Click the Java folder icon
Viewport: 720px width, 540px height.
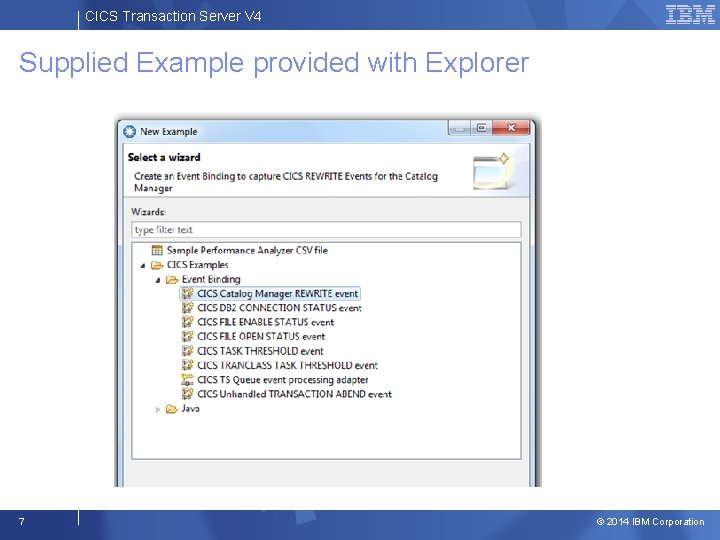tap(172, 409)
